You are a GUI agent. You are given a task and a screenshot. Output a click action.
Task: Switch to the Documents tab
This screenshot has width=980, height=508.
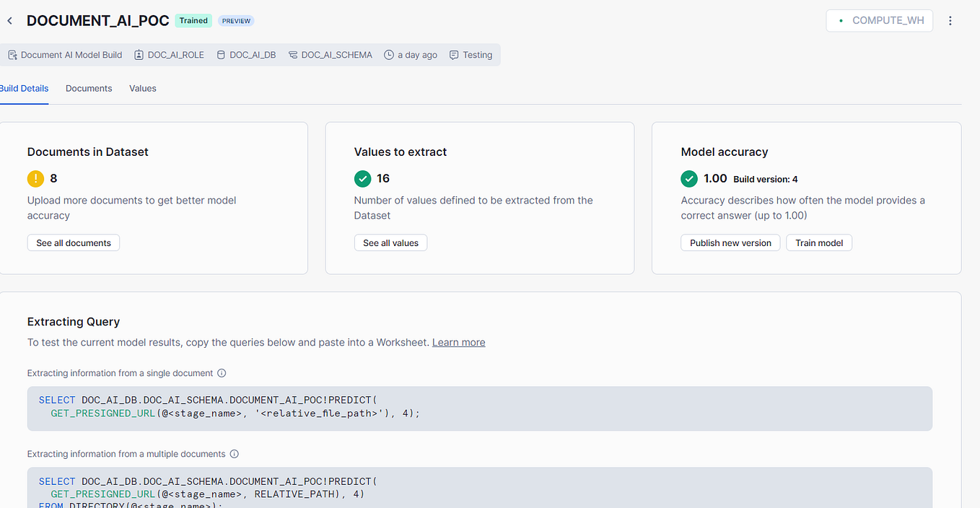88,88
